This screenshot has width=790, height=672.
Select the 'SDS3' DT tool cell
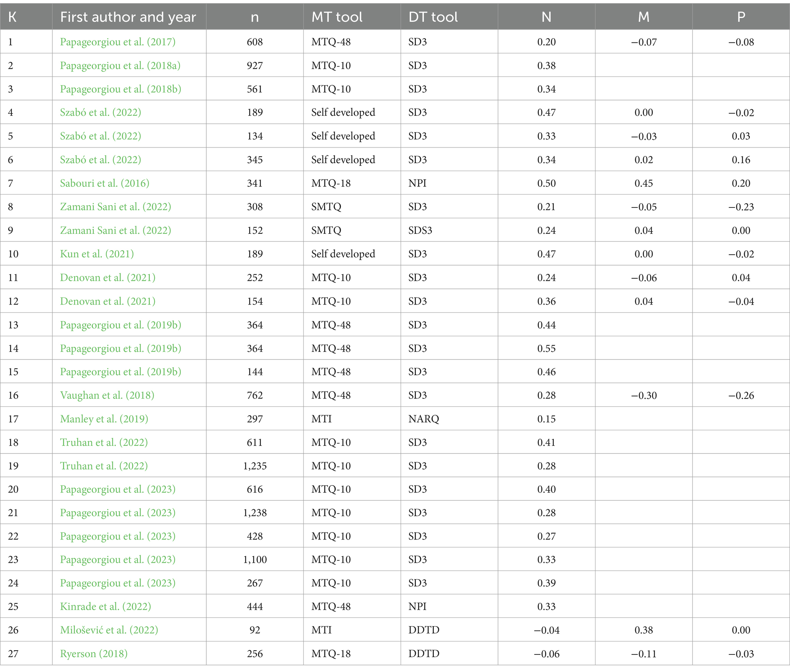pyautogui.click(x=420, y=230)
